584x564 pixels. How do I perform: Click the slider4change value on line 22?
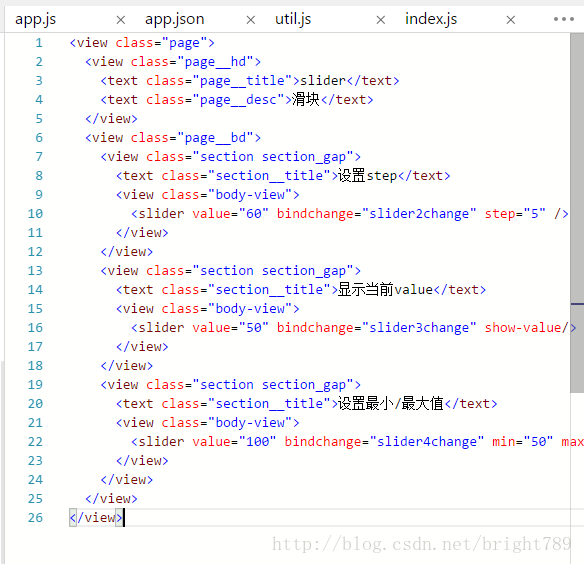427,442
